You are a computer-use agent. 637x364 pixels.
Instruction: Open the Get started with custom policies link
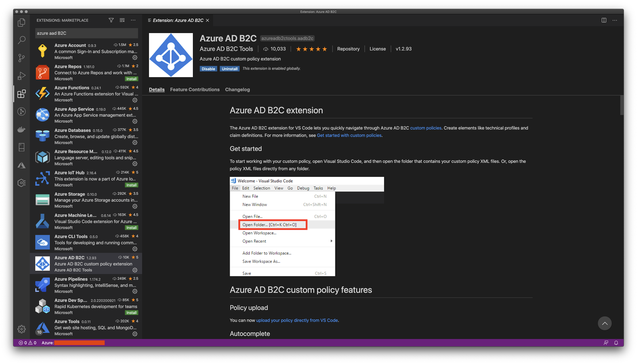point(349,135)
